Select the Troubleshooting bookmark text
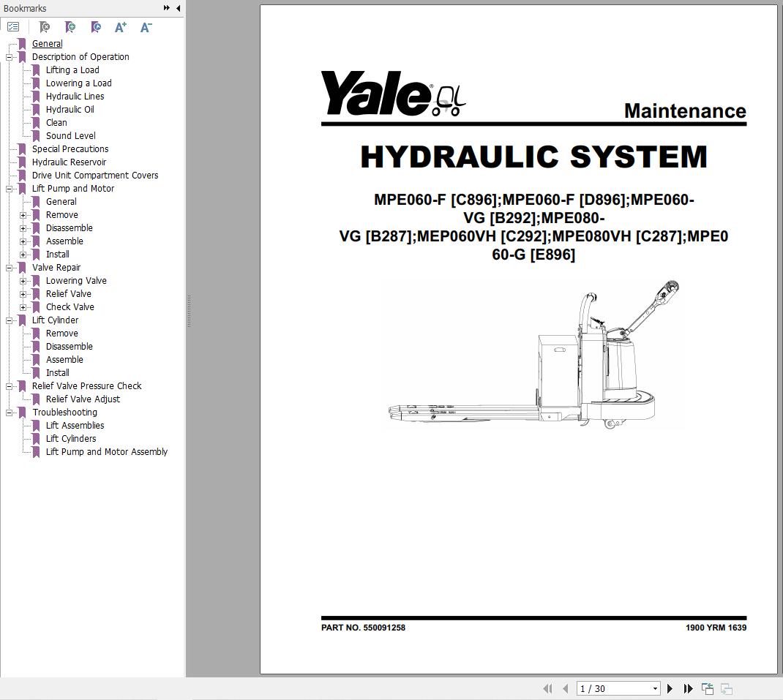 pyautogui.click(x=65, y=412)
